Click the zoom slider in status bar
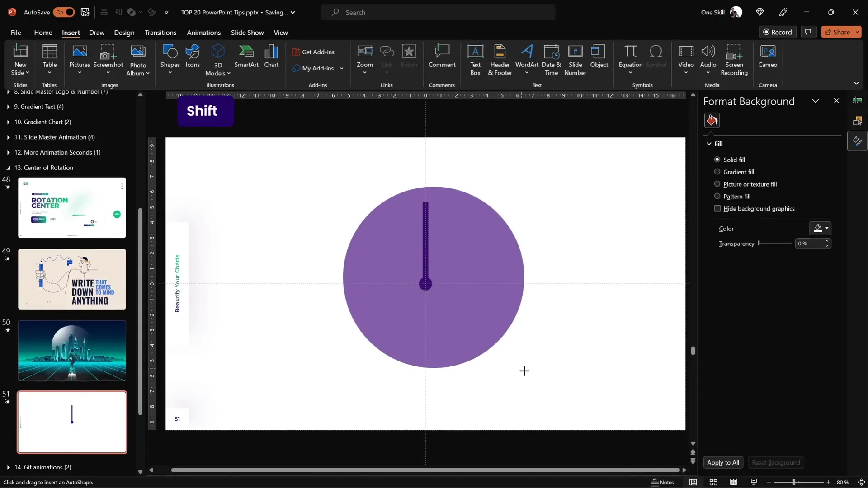Viewport: 868px width, 488px height. pyautogui.click(x=798, y=482)
